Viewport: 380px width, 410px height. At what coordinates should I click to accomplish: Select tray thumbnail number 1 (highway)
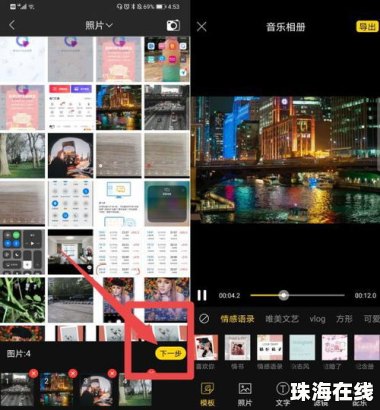tap(17, 390)
